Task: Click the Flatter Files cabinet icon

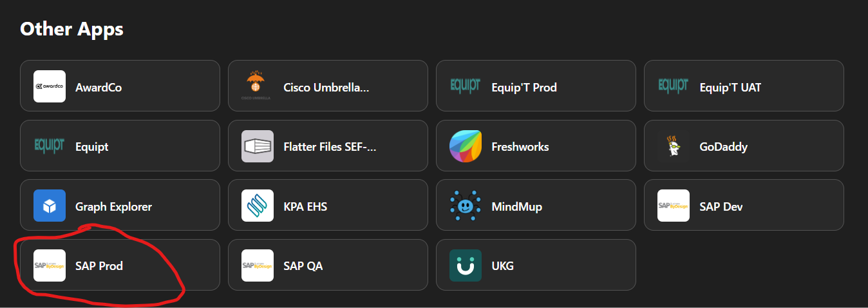Action: click(258, 146)
